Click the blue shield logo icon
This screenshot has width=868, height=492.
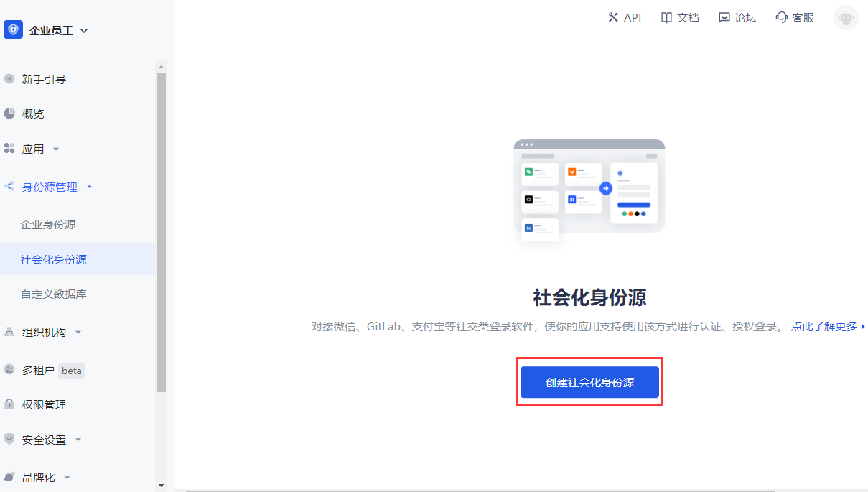pyautogui.click(x=13, y=29)
